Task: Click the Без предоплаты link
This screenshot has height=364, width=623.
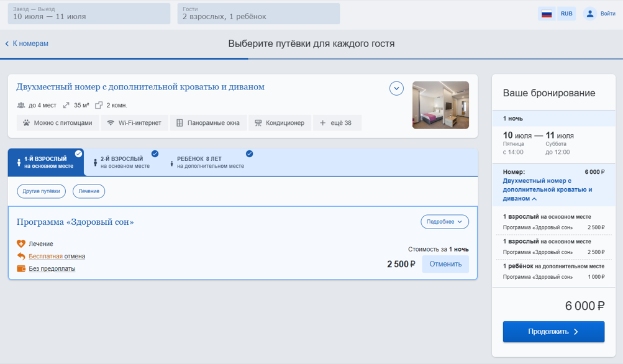Action: (52, 268)
